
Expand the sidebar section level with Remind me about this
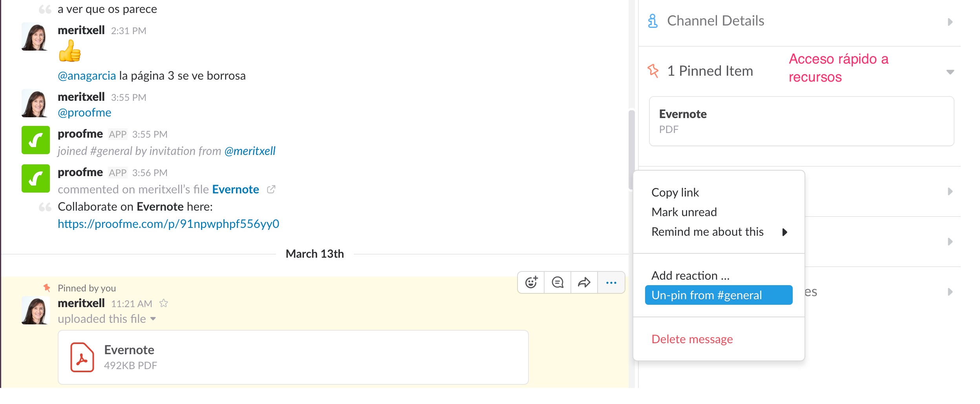tap(950, 242)
